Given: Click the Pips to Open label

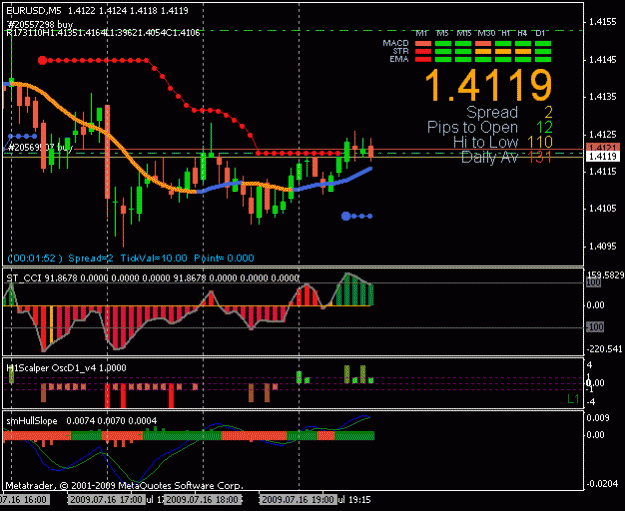Looking at the screenshot, I should [472, 128].
